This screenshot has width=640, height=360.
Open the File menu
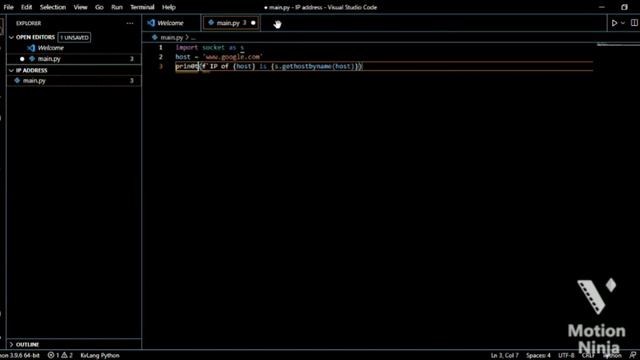tap(9, 7)
